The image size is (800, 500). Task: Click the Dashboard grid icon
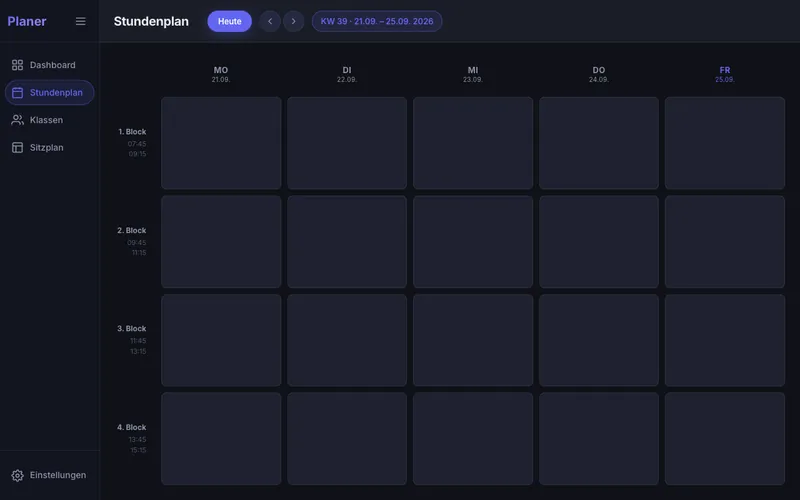click(x=17, y=65)
